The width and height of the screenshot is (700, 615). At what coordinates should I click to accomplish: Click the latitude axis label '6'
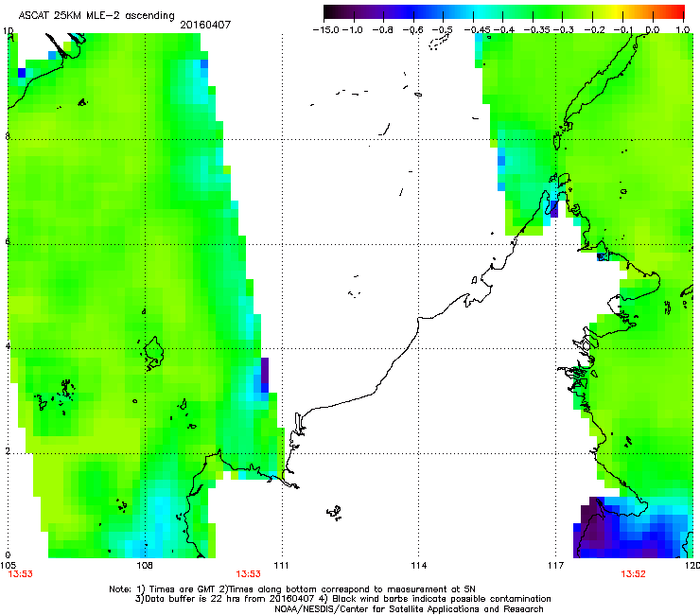8,241
